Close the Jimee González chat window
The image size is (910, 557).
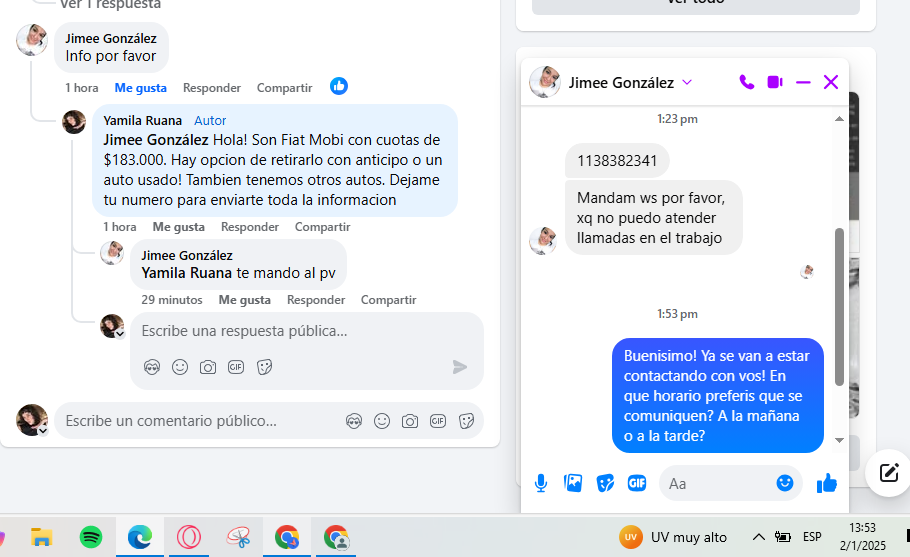tap(830, 82)
